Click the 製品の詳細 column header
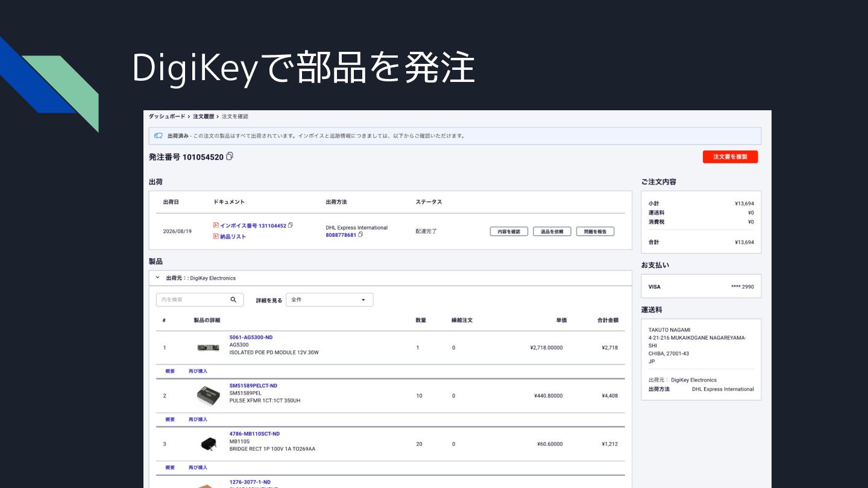Image resolution: width=868 pixels, height=488 pixels. (207, 320)
